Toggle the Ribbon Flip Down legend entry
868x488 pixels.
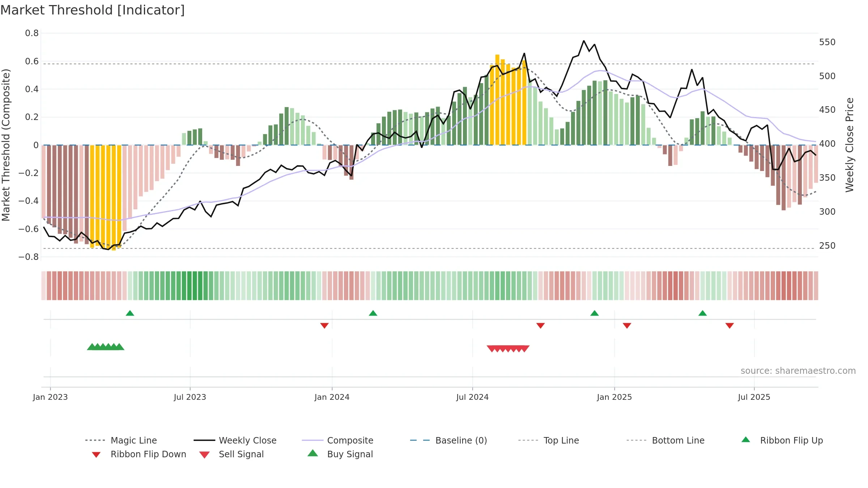tap(139, 454)
